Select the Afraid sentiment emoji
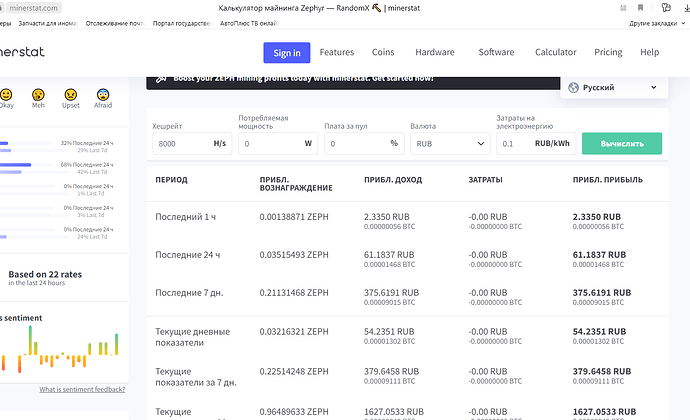This screenshot has height=420, width=690. click(x=103, y=95)
